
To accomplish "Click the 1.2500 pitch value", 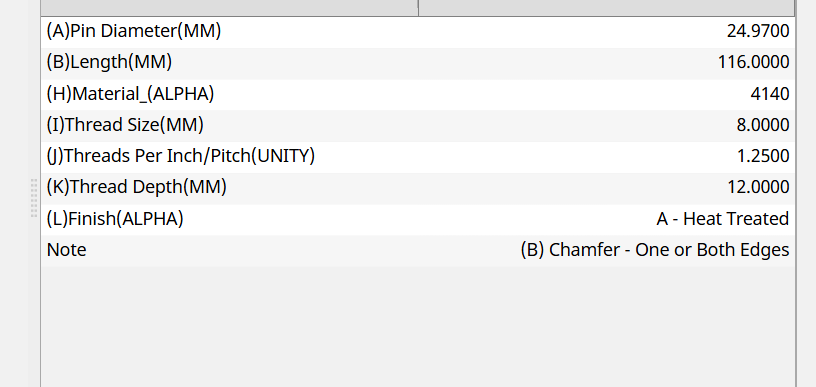I will [x=763, y=157].
